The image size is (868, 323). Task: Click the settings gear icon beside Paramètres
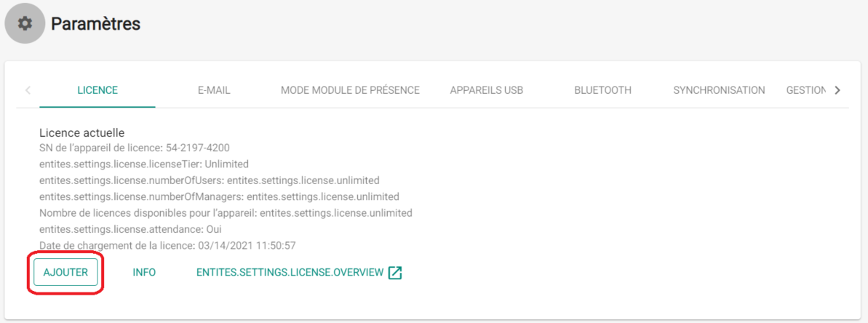point(25,24)
